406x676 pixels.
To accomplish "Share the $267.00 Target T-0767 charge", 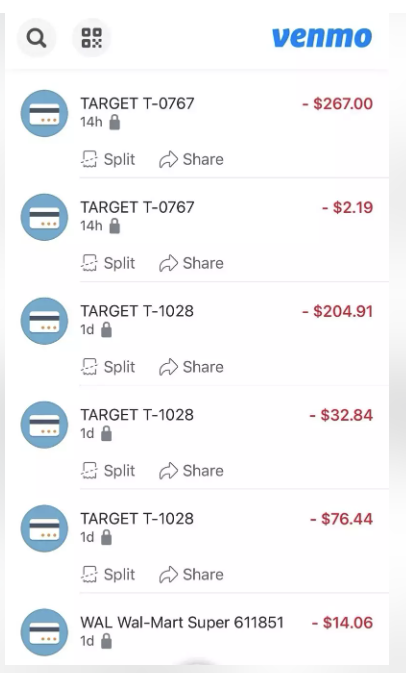I will (x=191, y=160).
